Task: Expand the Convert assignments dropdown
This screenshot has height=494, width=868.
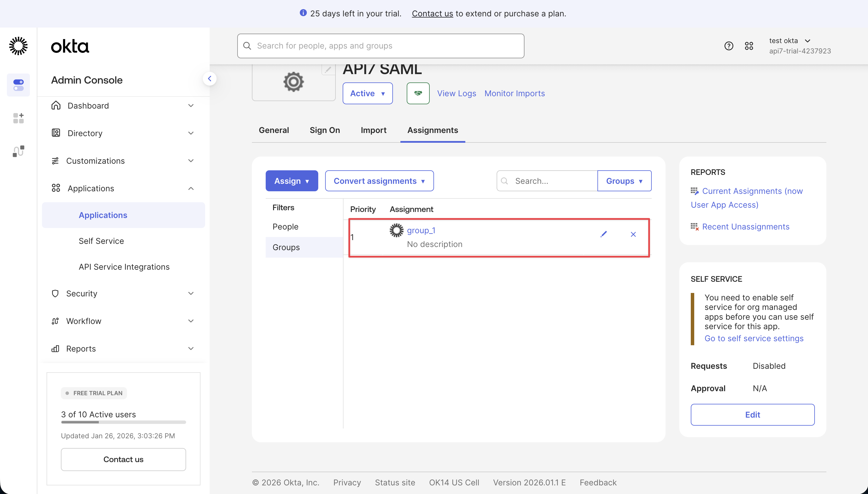Action: pos(379,181)
